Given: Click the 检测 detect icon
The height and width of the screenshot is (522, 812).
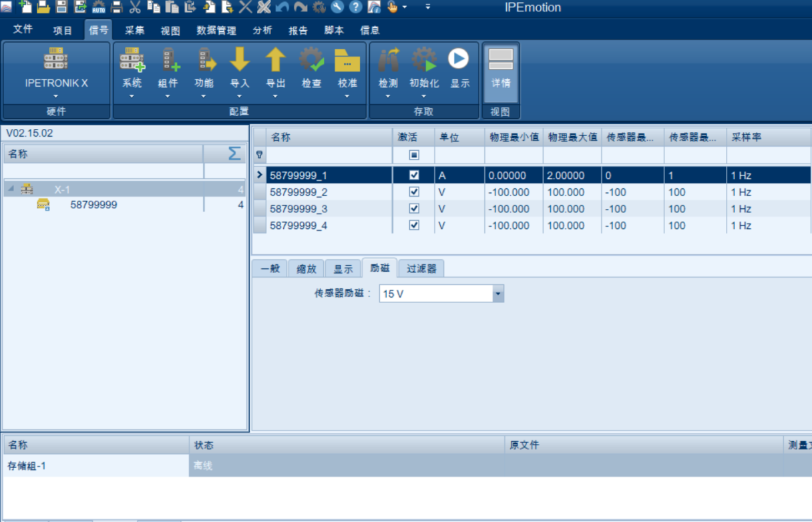Looking at the screenshot, I should click(388, 59).
